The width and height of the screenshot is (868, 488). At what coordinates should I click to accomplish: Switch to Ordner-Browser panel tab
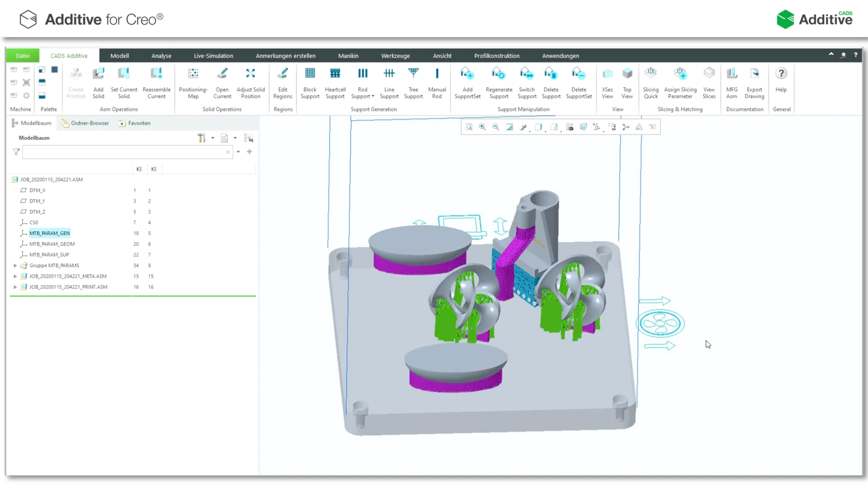click(85, 123)
